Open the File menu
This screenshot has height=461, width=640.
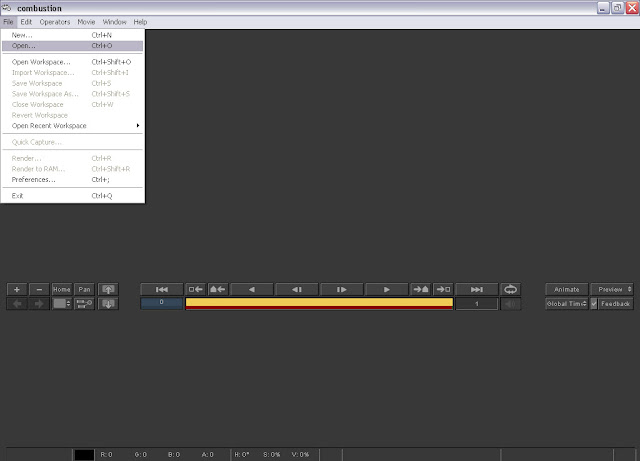(x=8, y=22)
